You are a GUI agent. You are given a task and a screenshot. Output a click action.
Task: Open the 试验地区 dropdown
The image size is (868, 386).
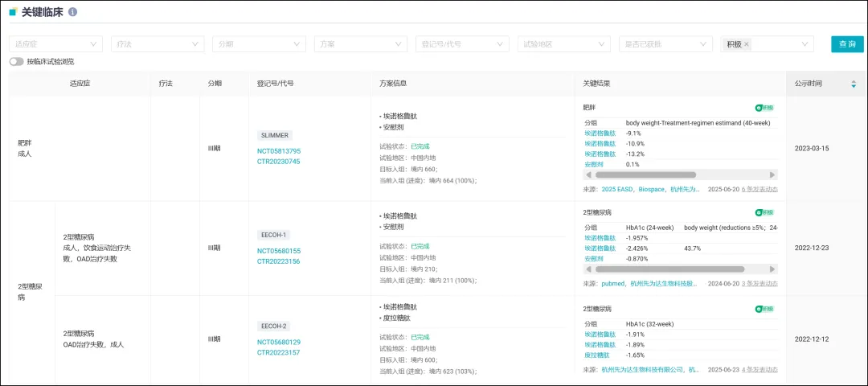tap(563, 44)
